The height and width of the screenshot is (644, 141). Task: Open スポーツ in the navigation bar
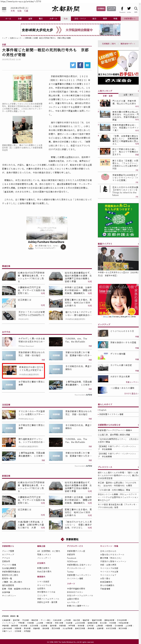53,19
